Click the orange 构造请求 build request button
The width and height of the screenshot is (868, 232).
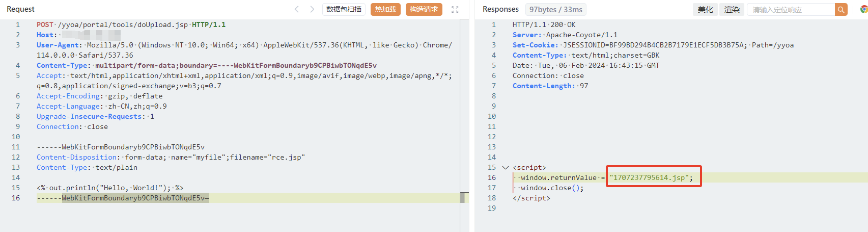coord(424,9)
